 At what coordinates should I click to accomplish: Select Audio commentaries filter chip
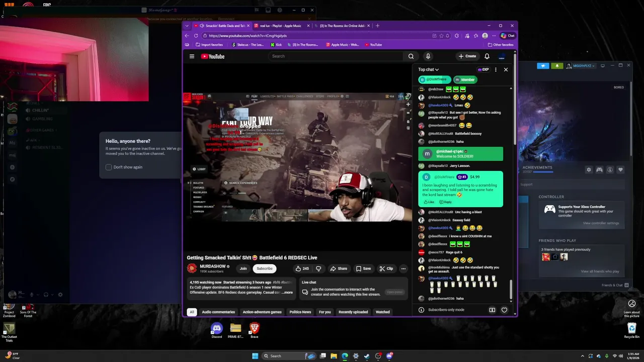coord(218,312)
